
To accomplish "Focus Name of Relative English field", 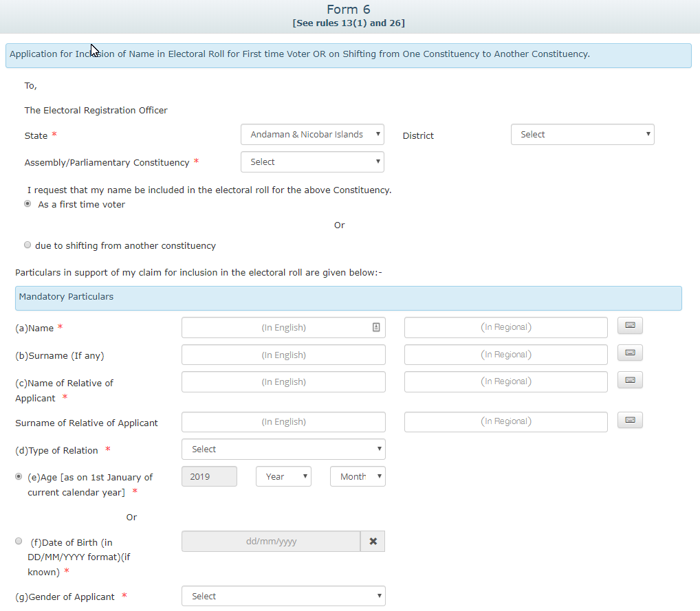I will point(283,382).
